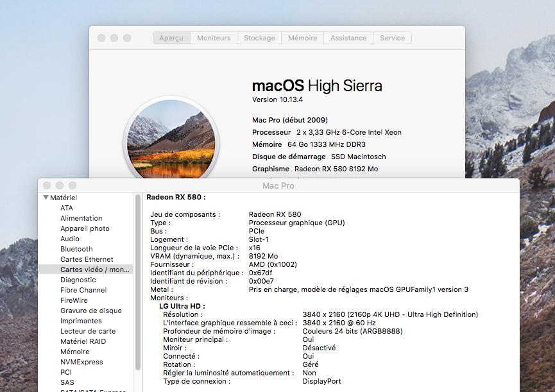This screenshot has width=555, height=392.
Task: Open Cartes Ethernet in sidebar
Action: (x=87, y=259)
